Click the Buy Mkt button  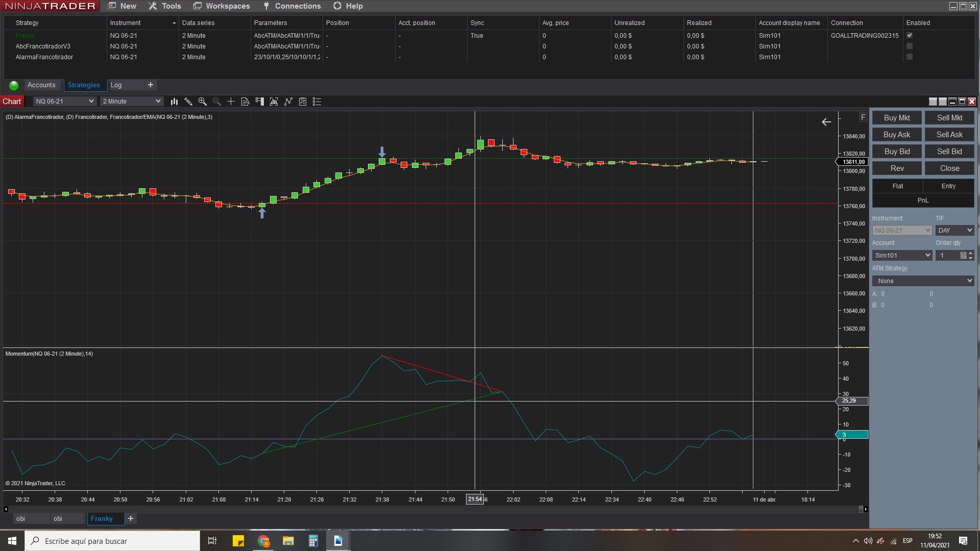point(897,118)
